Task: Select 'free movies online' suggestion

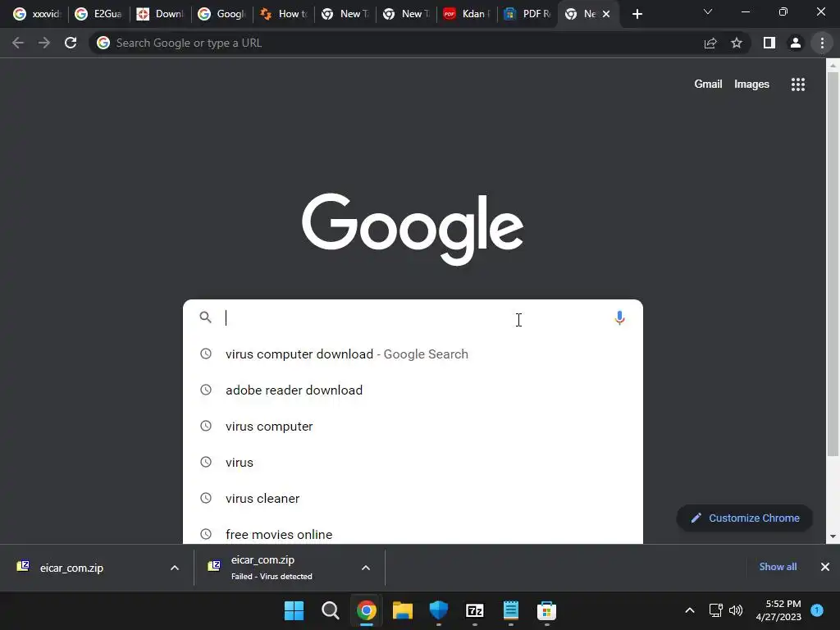Action: (x=413, y=533)
